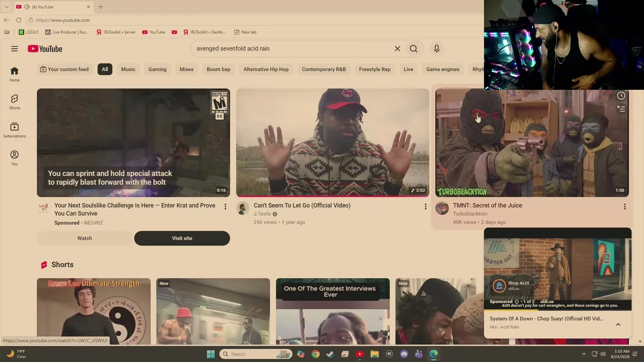Screen dimensions: 644x362
Task: Open the IRLToolkit Server bookmark
Action: click(x=116, y=32)
